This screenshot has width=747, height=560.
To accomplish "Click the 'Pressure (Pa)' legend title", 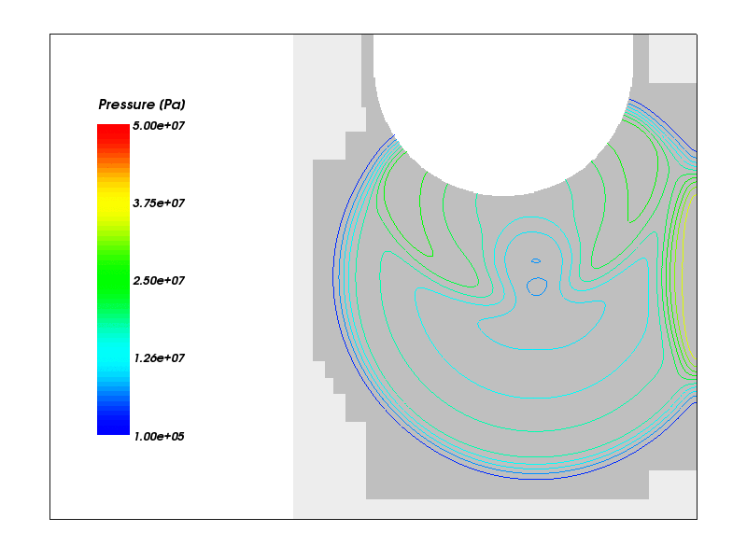I will click(x=142, y=105).
